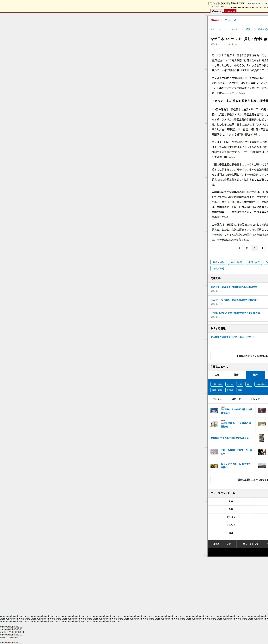Switch to the Screenshot tab
Viewport: 268px width, 644px height.
230,11
